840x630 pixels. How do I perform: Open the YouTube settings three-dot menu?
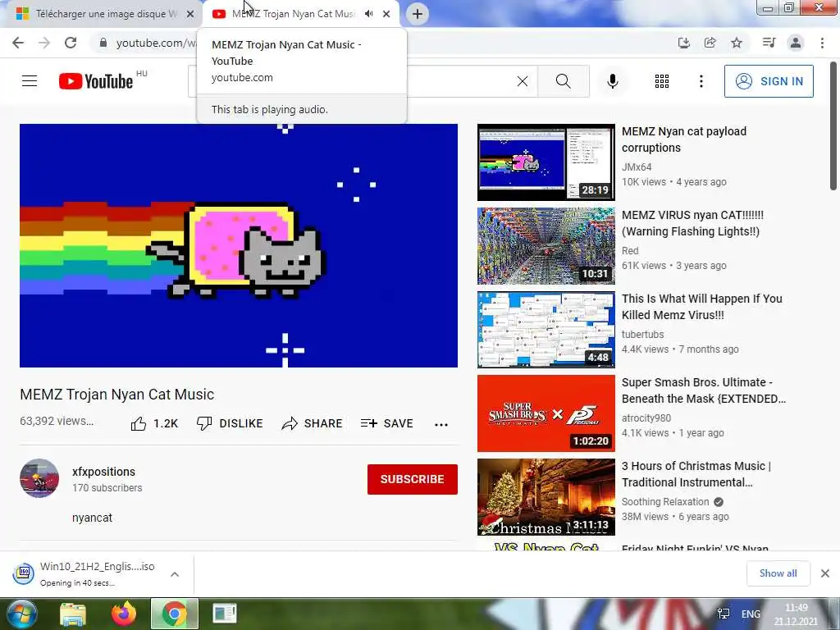[x=701, y=81]
